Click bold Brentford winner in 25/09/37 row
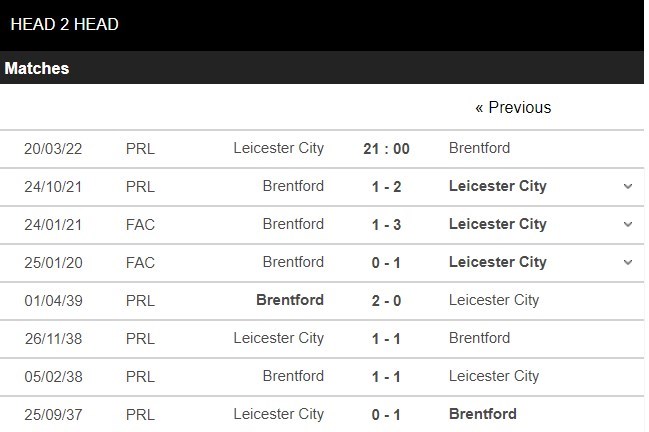This screenshot has width=649, height=432. [483, 414]
